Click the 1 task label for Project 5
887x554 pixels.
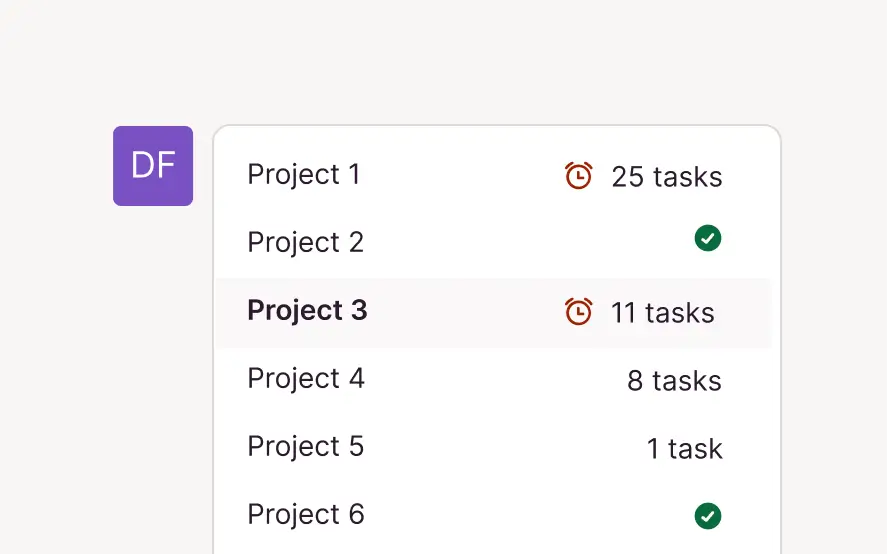coord(684,449)
